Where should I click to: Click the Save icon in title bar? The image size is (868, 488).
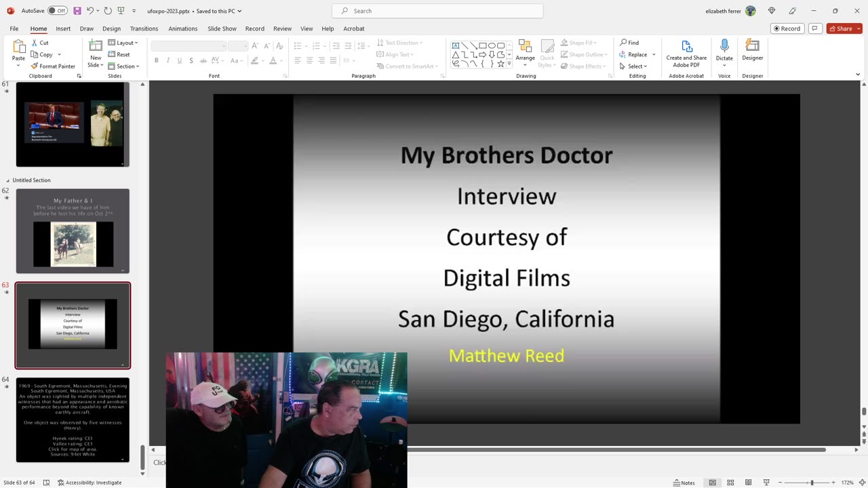(77, 11)
